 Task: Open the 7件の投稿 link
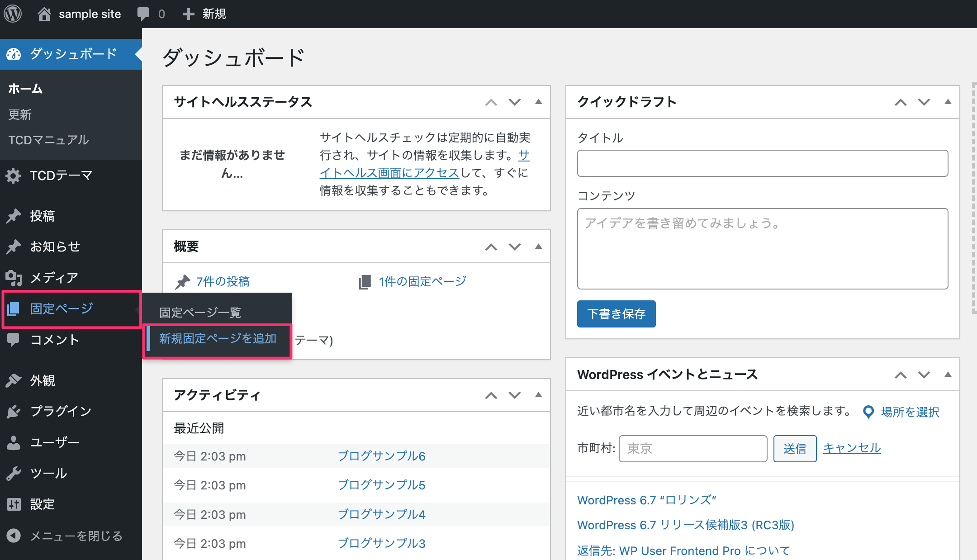tap(223, 281)
